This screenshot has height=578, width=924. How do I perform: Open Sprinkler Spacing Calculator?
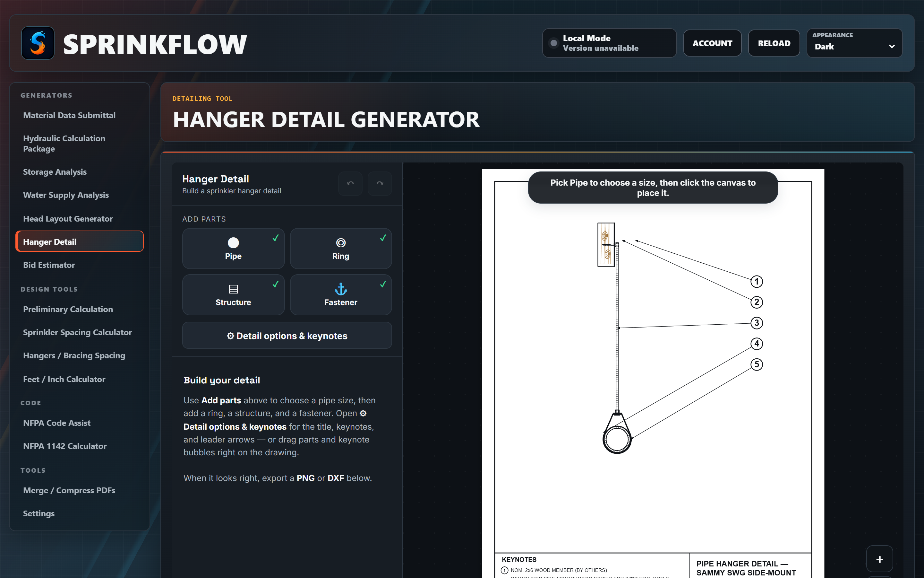[x=80, y=332]
